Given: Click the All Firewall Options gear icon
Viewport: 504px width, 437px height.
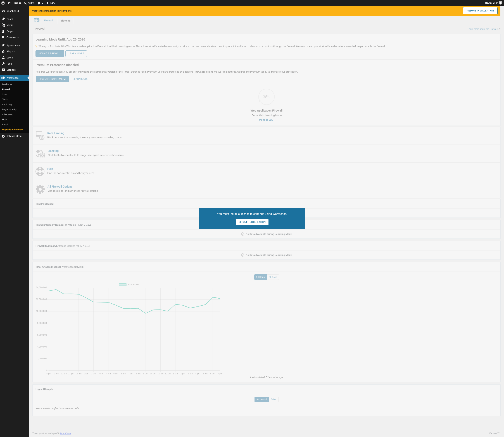Looking at the screenshot, I should pos(40,189).
